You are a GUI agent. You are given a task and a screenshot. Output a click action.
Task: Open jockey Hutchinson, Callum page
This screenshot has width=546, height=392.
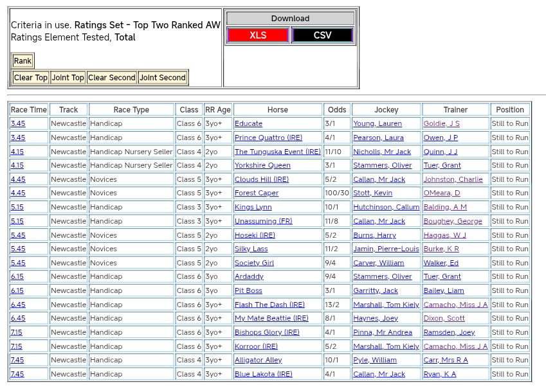tap(386, 207)
